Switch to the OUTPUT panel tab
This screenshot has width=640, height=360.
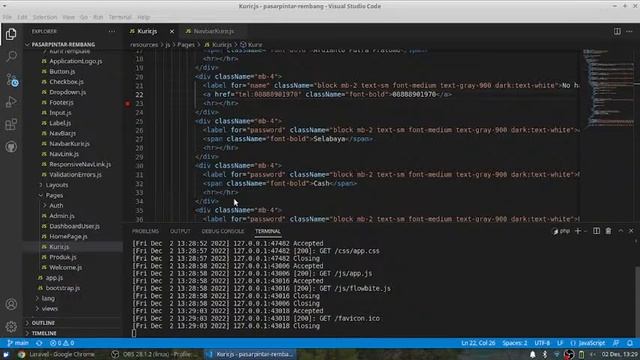tap(180, 231)
